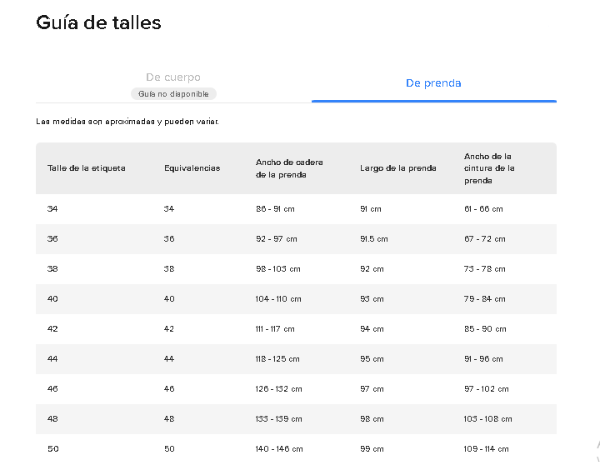Click the 103 - 108 cm waist cell
This screenshot has width=600, height=462.
point(486,418)
